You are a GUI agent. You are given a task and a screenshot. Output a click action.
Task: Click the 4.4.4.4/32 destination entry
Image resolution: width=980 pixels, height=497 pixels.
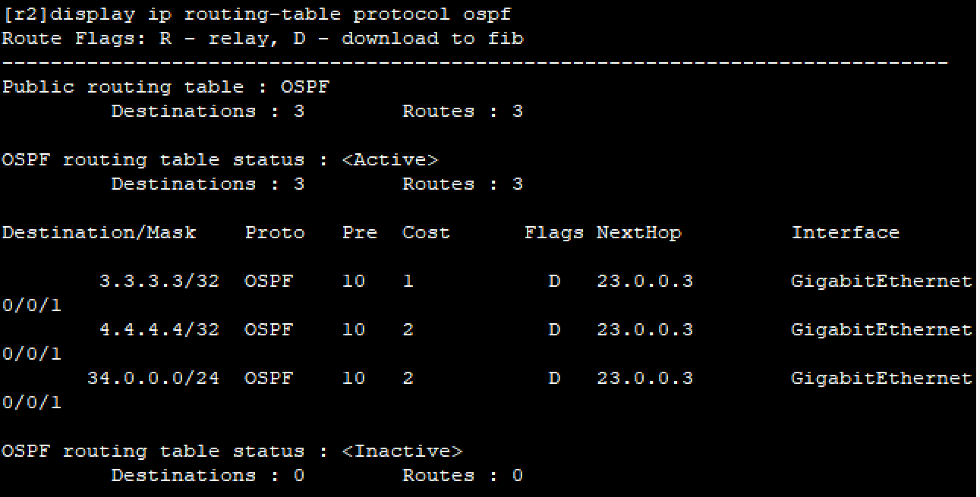tap(159, 330)
